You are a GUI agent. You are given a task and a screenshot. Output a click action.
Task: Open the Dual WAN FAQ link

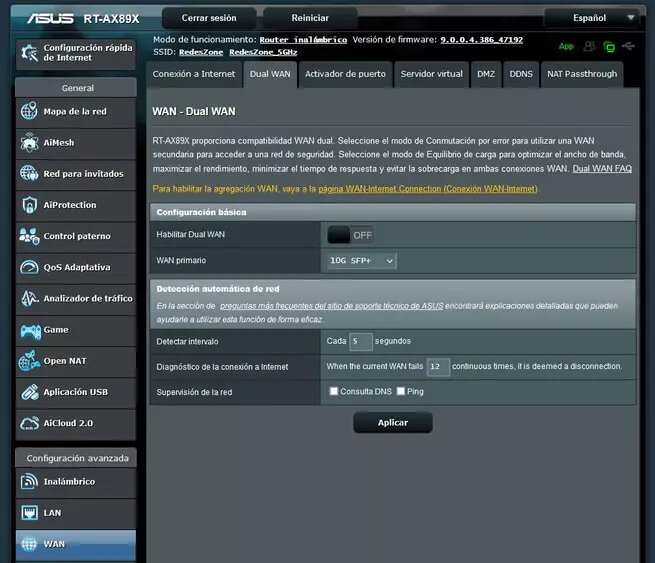pos(602,169)
